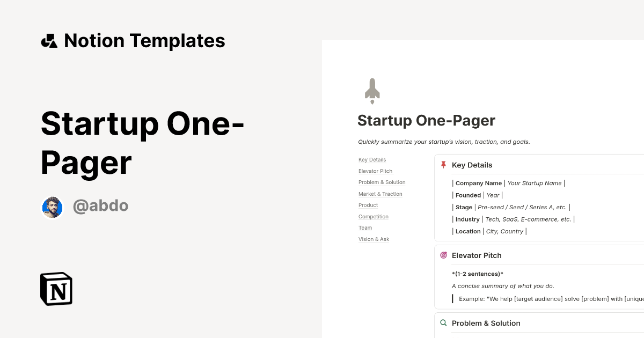
Task: Click @abdo's profile picture
Action: [x=52, y=207]
